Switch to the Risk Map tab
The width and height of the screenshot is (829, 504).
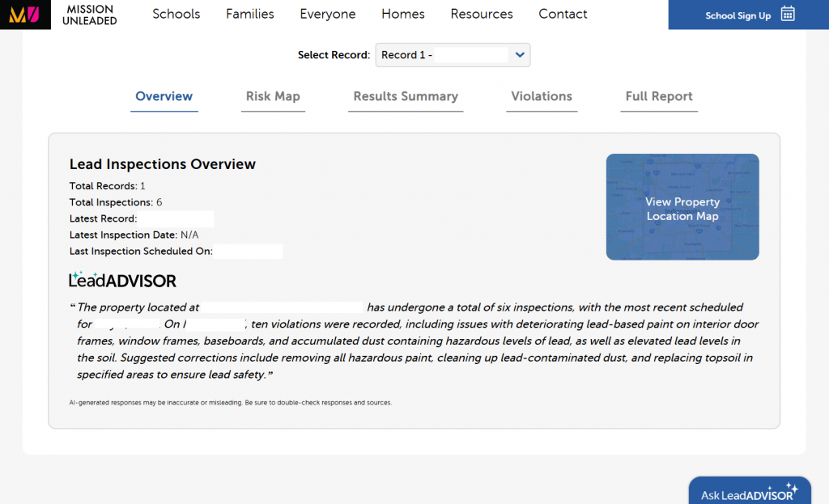coord(273,96)
